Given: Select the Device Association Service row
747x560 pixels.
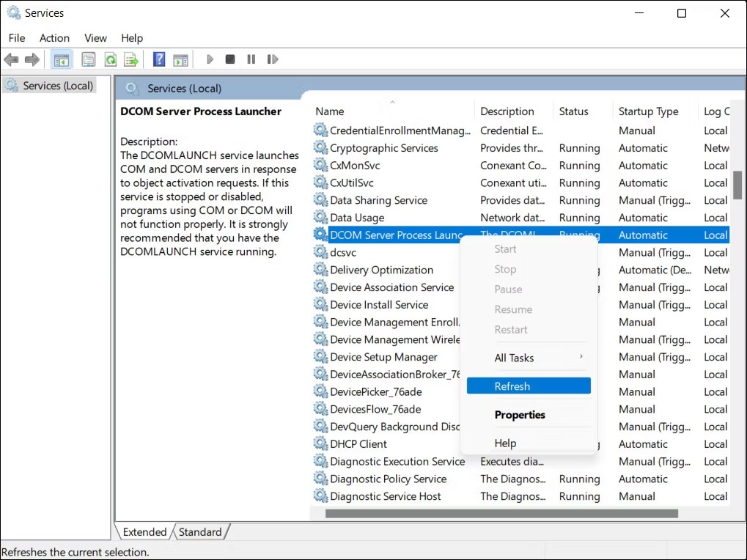Looking at the screenshot, I should 520,287.
